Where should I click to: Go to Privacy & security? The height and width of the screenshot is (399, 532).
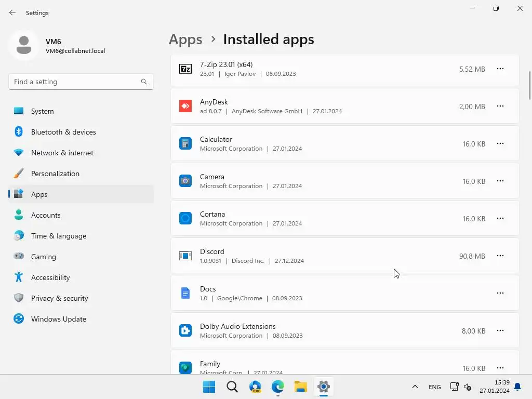pos(81,298)
